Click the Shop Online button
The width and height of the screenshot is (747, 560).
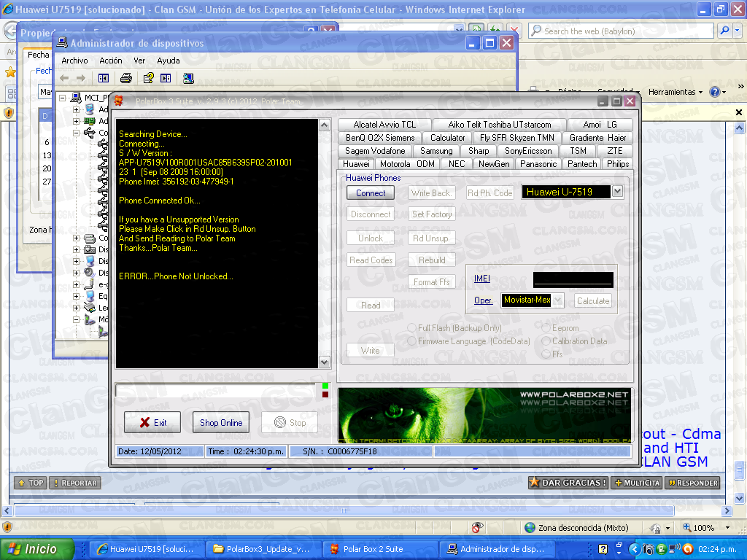(221, 422)
